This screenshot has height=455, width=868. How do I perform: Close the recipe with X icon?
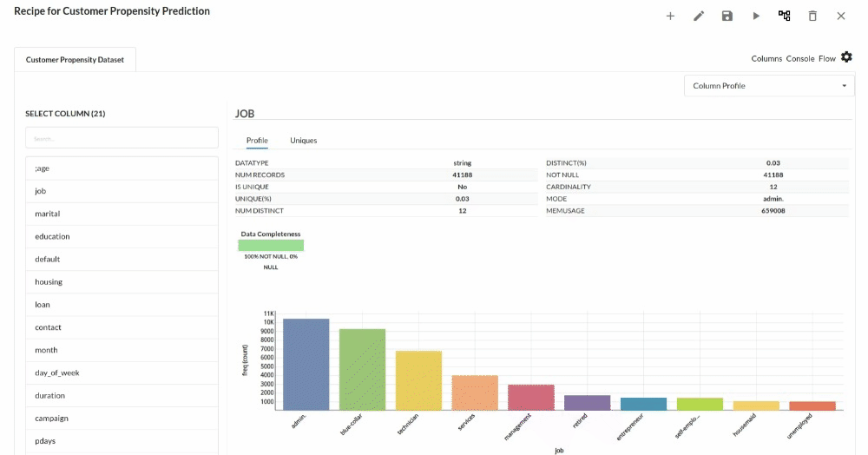point(841,16)
